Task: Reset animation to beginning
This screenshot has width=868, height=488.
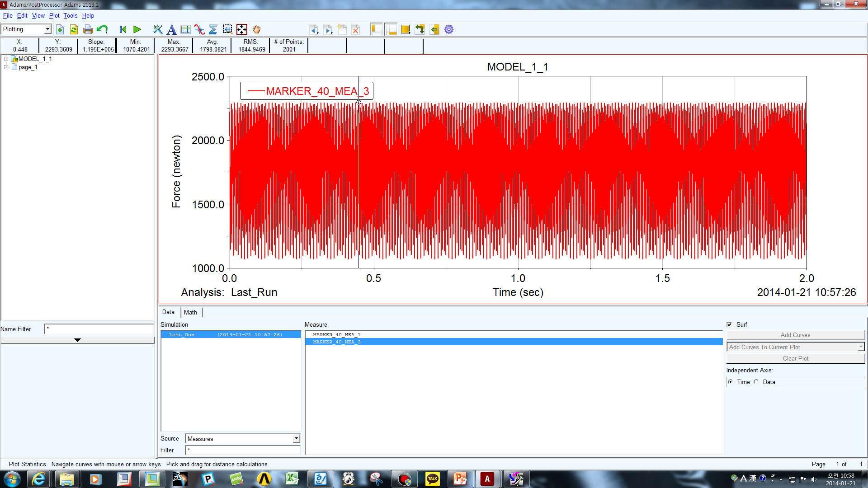Action: coord(123,30)
